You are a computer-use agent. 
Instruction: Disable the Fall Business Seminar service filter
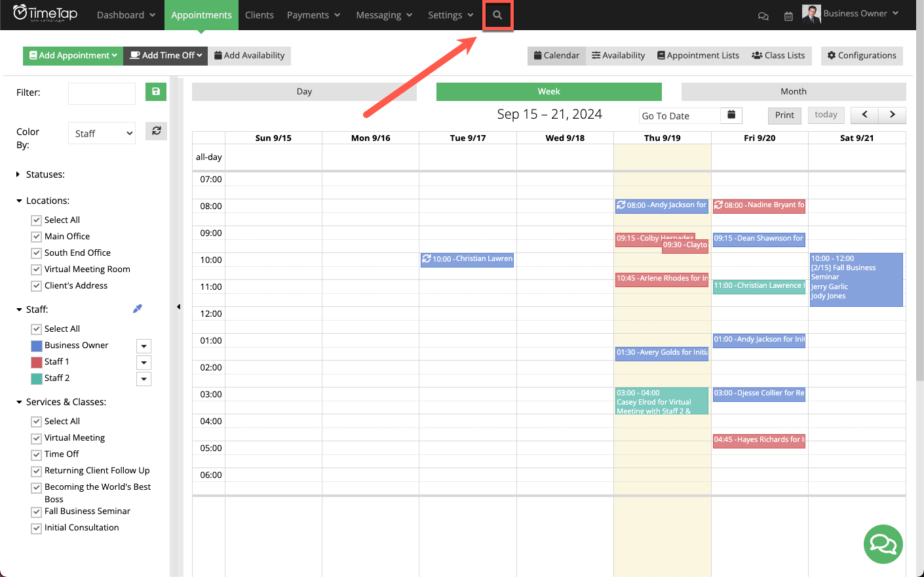tap(36, 511)
